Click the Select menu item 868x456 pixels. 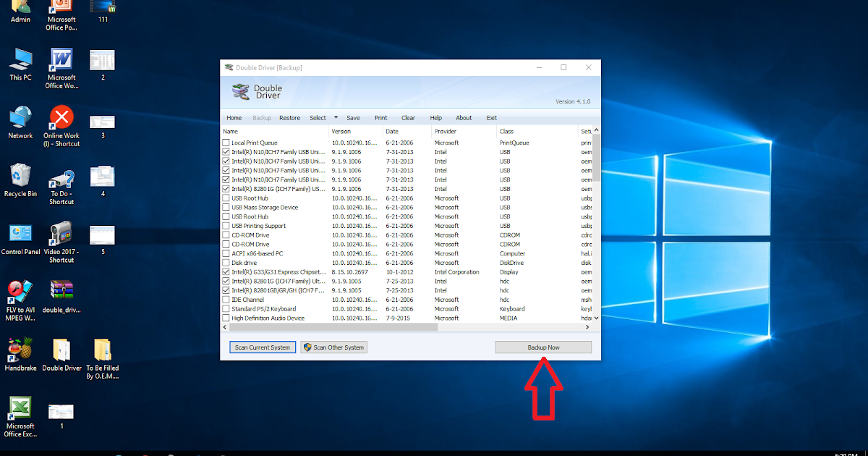[x=318, y=118]
